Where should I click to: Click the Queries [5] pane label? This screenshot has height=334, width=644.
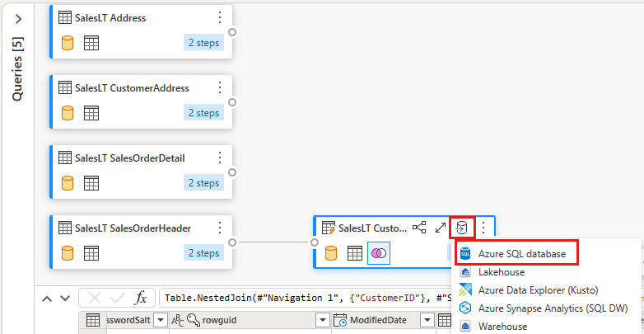click(17, 68)
